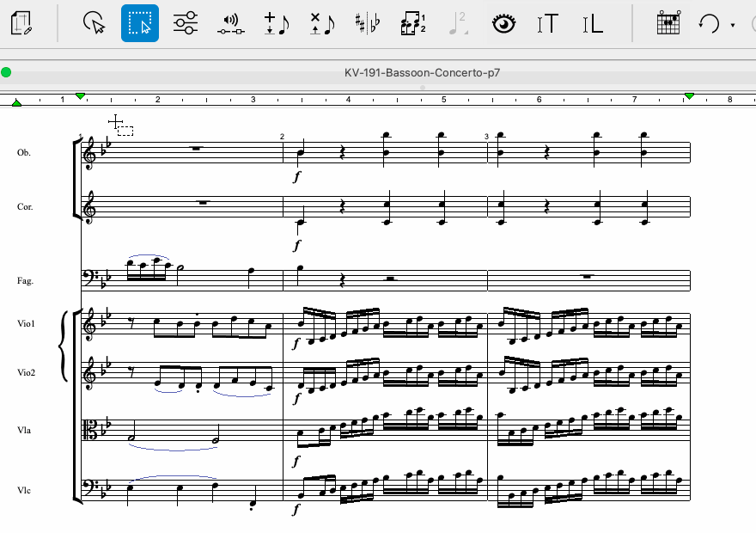Open the guitar chord diagram tool
756x533 pixels.
668,23
